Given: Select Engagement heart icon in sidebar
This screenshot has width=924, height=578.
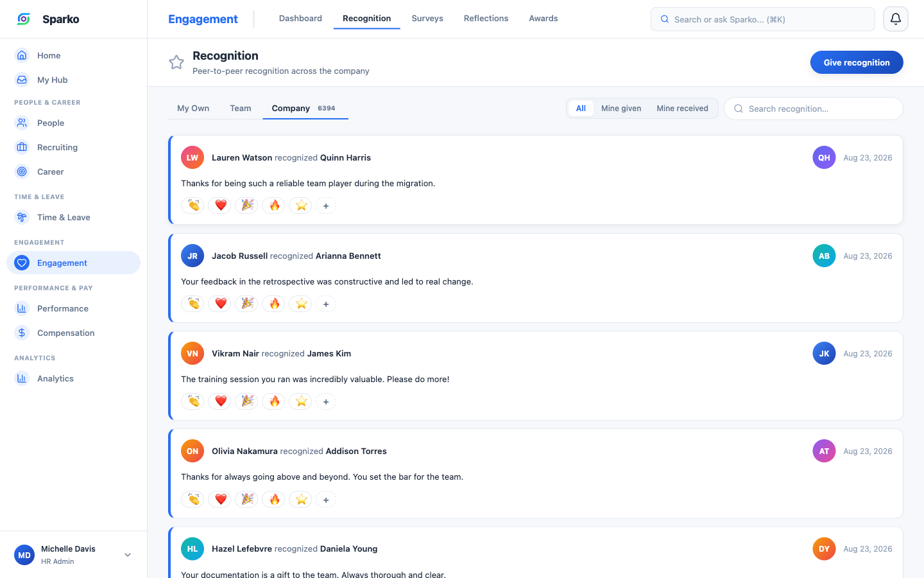Looking at the screenshot, I should 22,263.
